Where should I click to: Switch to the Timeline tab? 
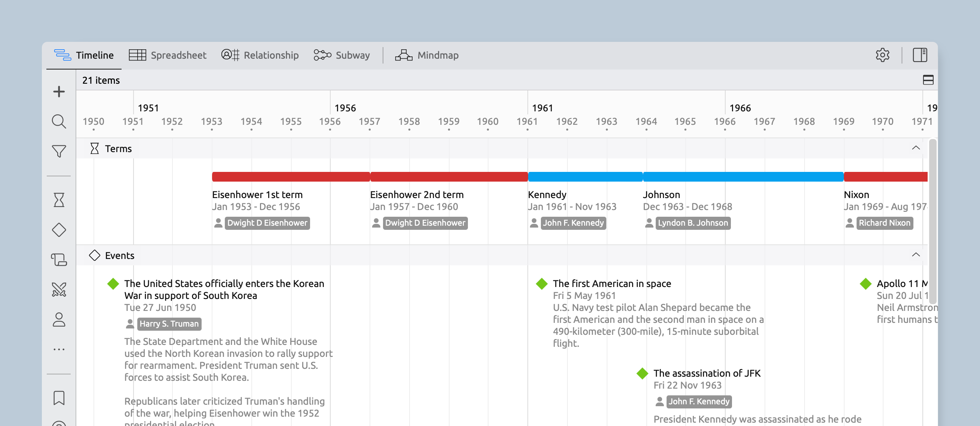84,55
